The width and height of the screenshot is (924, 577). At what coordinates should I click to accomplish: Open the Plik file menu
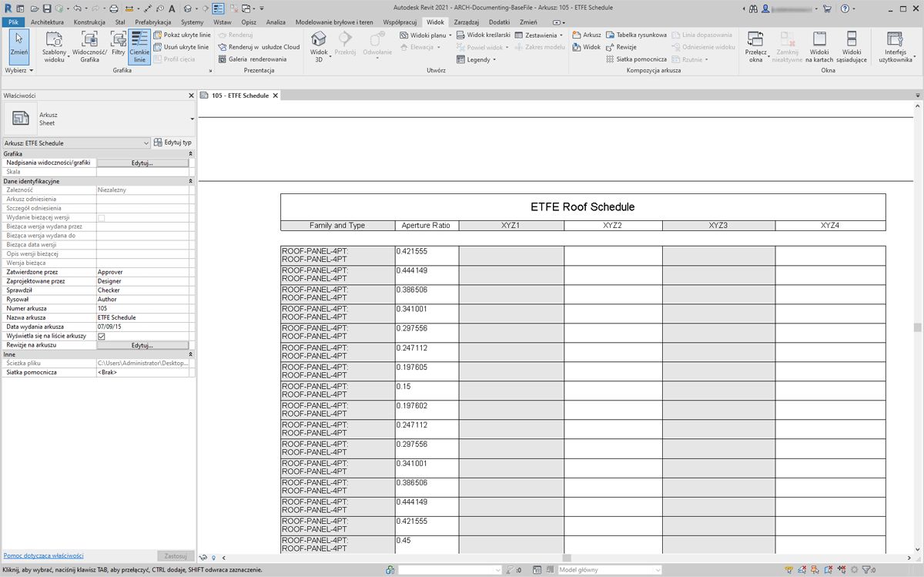click(x=14, y=22)
